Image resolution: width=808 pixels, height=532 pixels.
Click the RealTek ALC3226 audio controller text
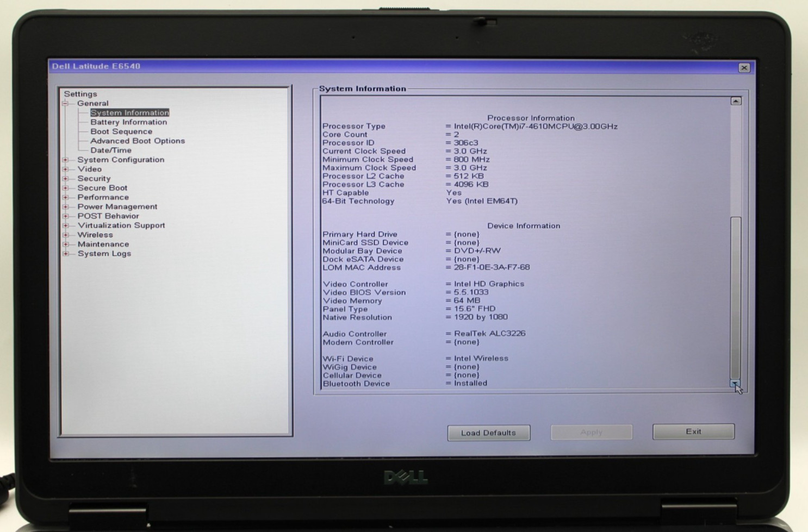point(489,334)
